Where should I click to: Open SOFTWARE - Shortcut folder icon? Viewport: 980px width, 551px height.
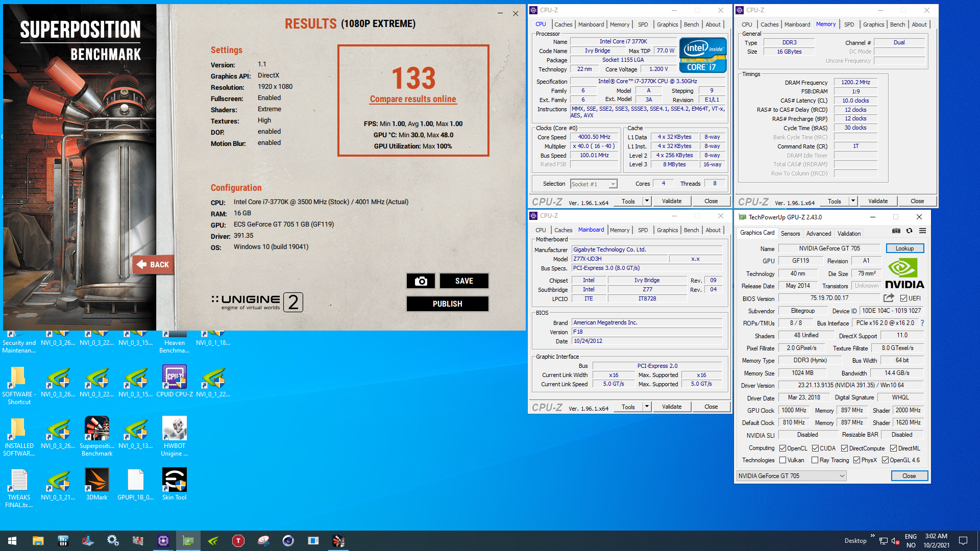point(19,385)
